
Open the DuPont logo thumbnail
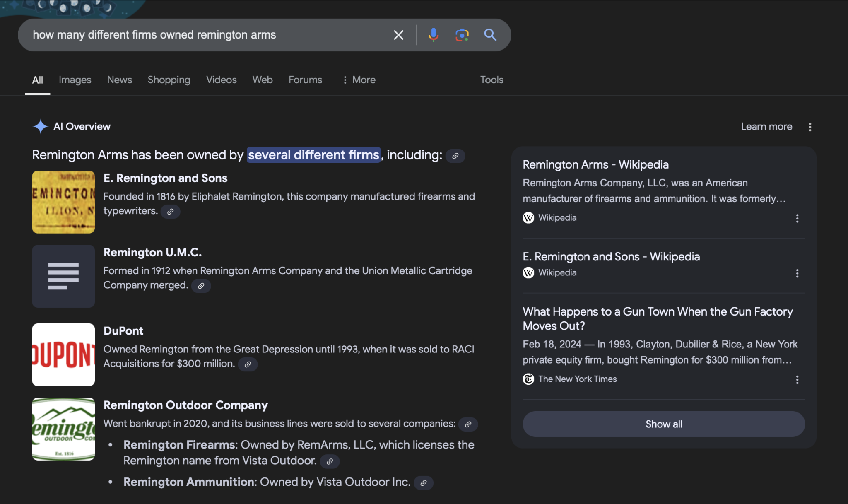pyautogui.click(x=63, y=355)
